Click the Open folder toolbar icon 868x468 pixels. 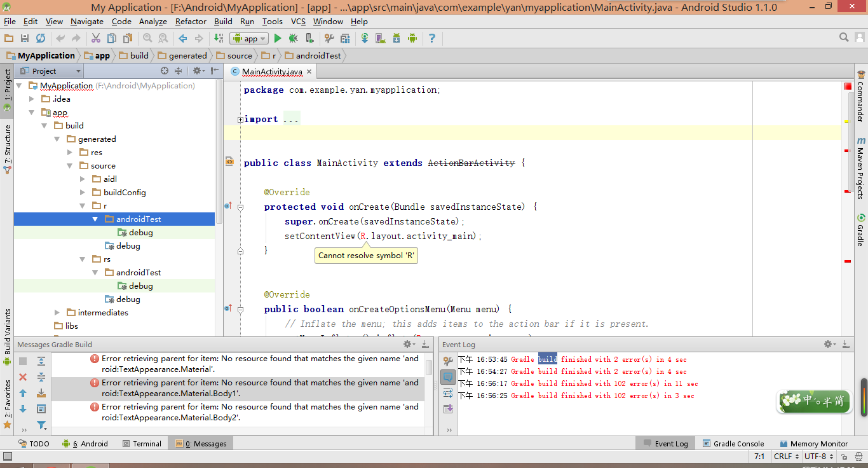point(9,39)
